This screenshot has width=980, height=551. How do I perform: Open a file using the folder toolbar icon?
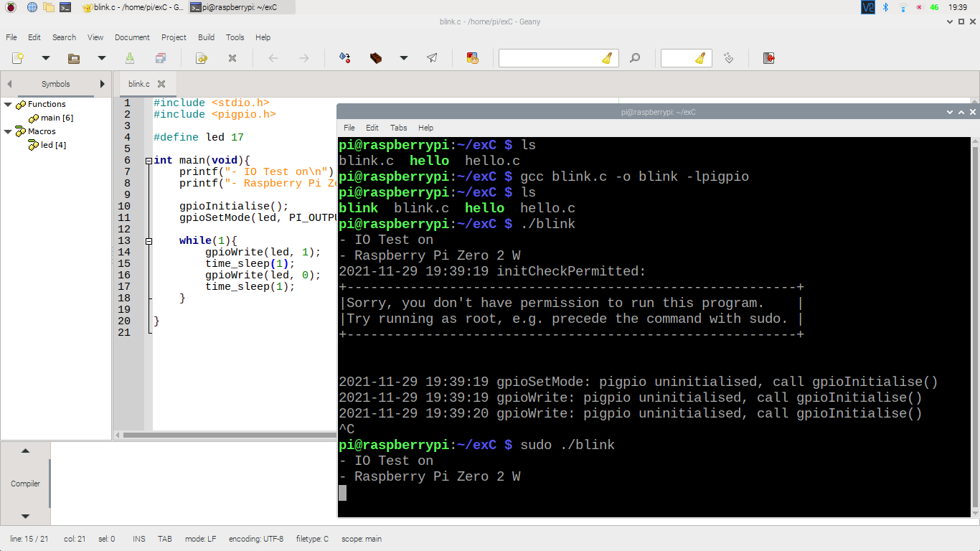coord(74,58)
